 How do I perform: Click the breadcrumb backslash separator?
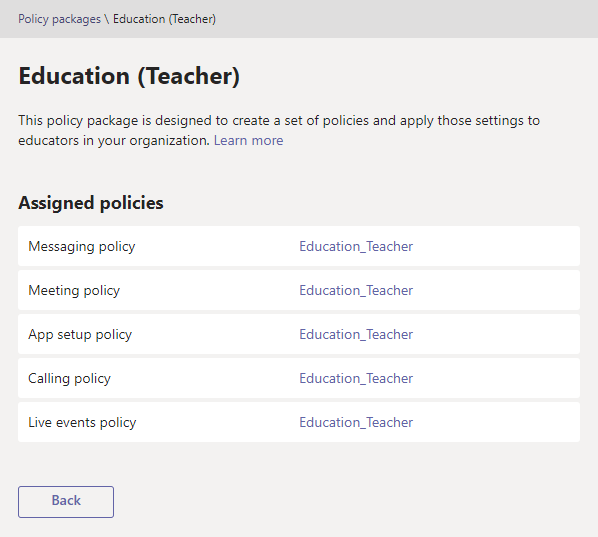tap(107, 19)
